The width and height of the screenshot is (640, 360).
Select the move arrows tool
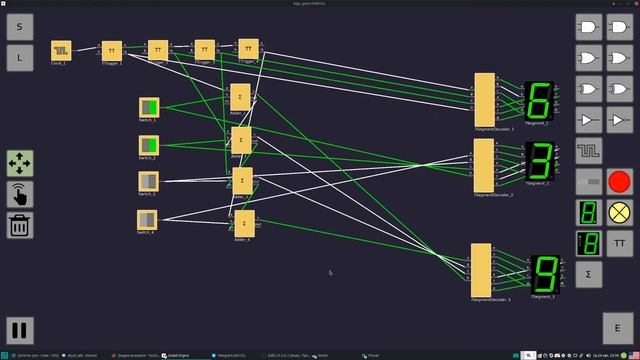[x=20, y=163]
